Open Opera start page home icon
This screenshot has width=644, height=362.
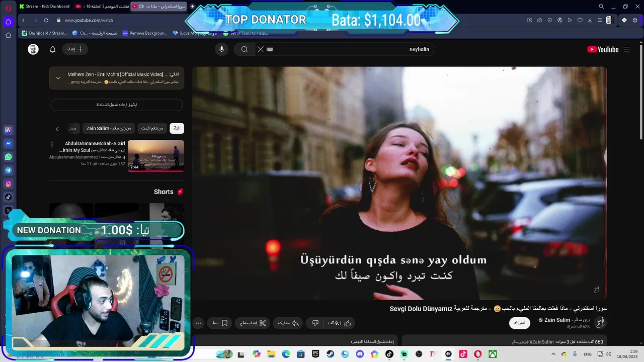coord(8,22)
